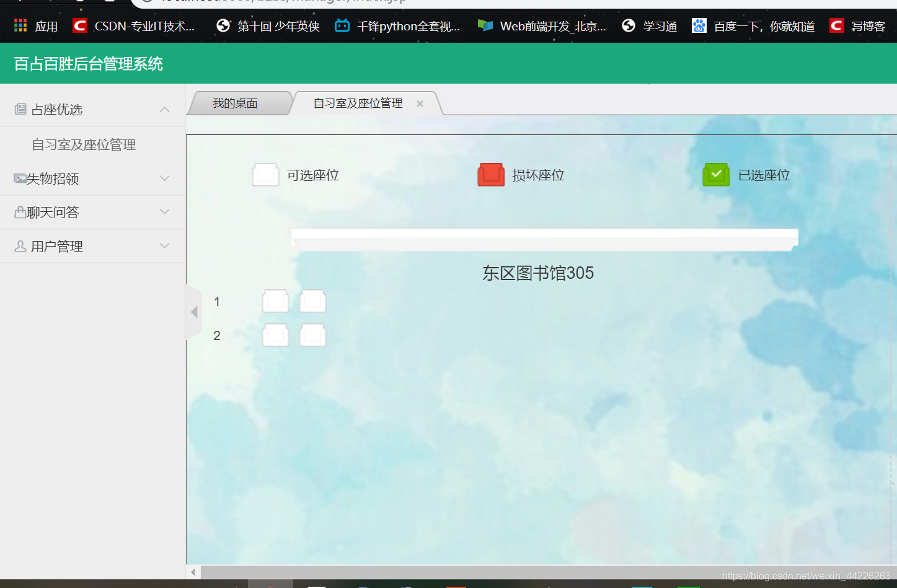Screen dimensions: 897x588
Task: Click the 聊天问答 lock icon
Action: click(x=20, y=213)
